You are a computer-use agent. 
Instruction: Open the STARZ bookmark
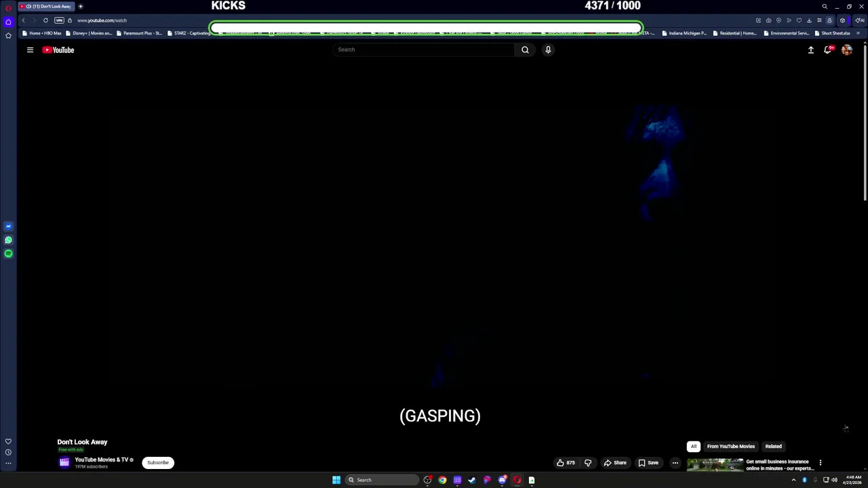click(189, 33)
